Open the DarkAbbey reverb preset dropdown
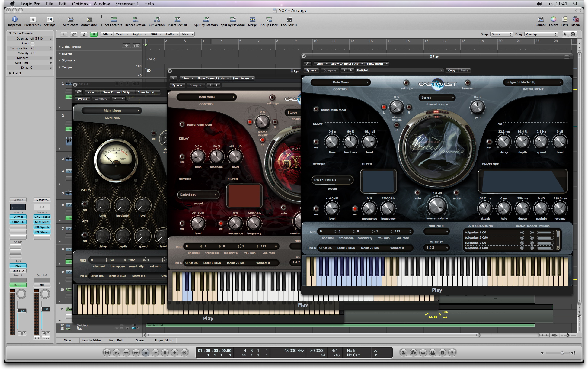 pyautogui.click(x=198, y=195)
